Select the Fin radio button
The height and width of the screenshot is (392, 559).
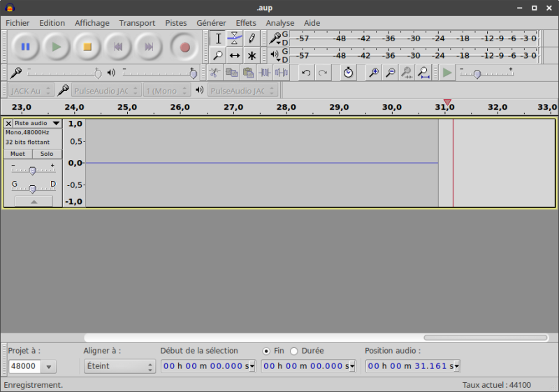(266, 351)
